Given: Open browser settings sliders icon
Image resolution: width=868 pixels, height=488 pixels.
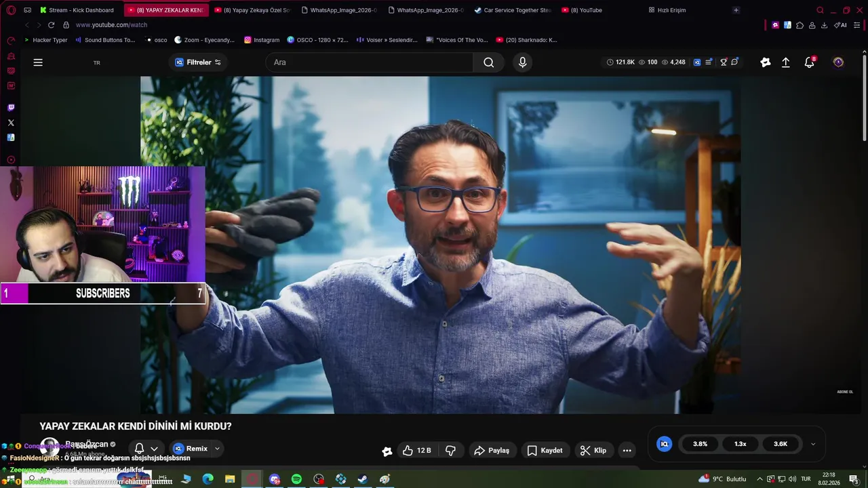Looking at the screenshot, I should click(857, 25).
